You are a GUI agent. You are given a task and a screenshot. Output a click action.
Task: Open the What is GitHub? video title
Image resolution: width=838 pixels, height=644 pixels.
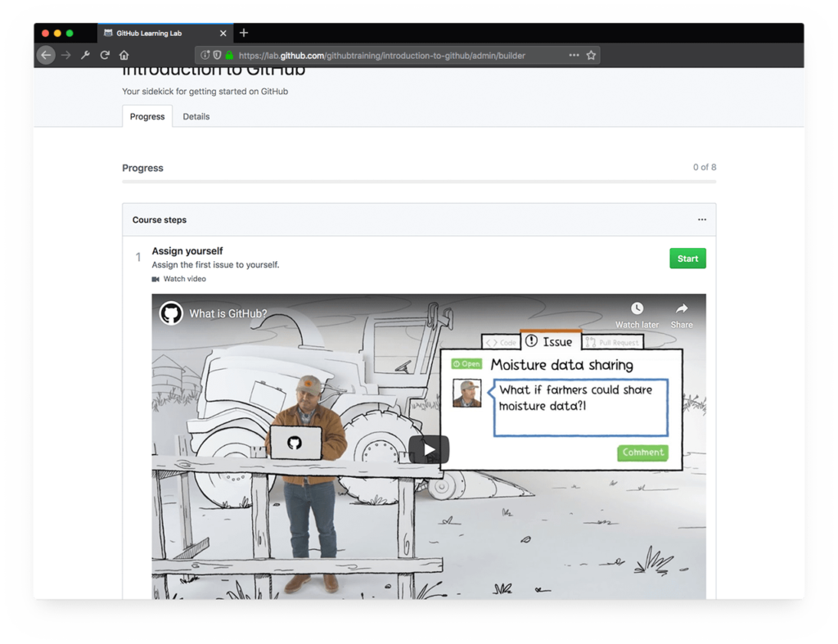point(228,313)
